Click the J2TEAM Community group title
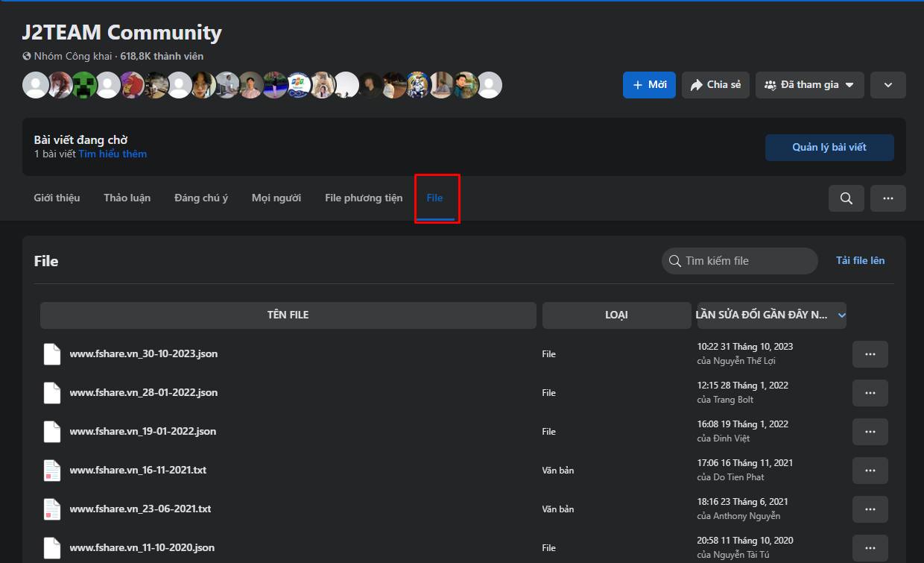 (122, 33)
